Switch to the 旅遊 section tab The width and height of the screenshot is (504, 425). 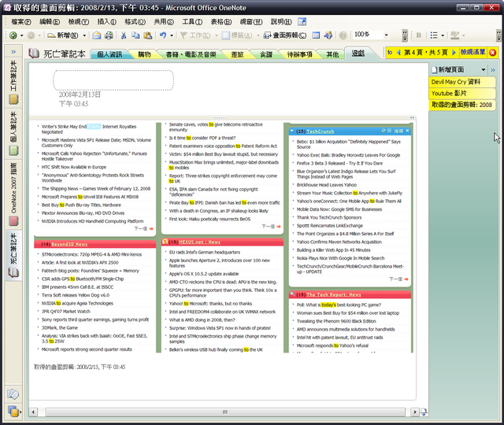237,54
